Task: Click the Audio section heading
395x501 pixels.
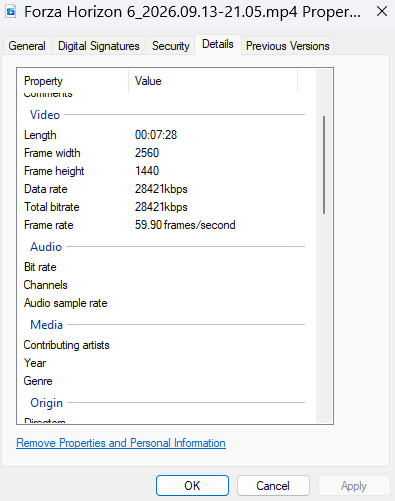Action: click(46, 247)
